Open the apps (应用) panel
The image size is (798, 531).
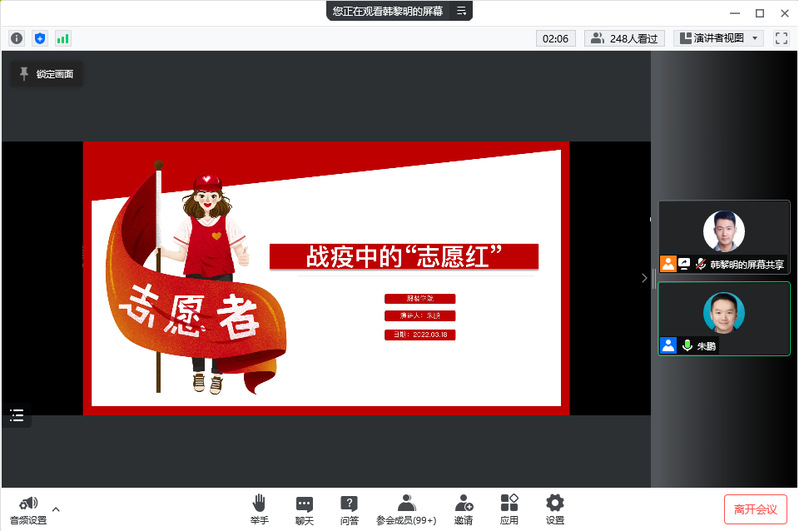point(509,509)
